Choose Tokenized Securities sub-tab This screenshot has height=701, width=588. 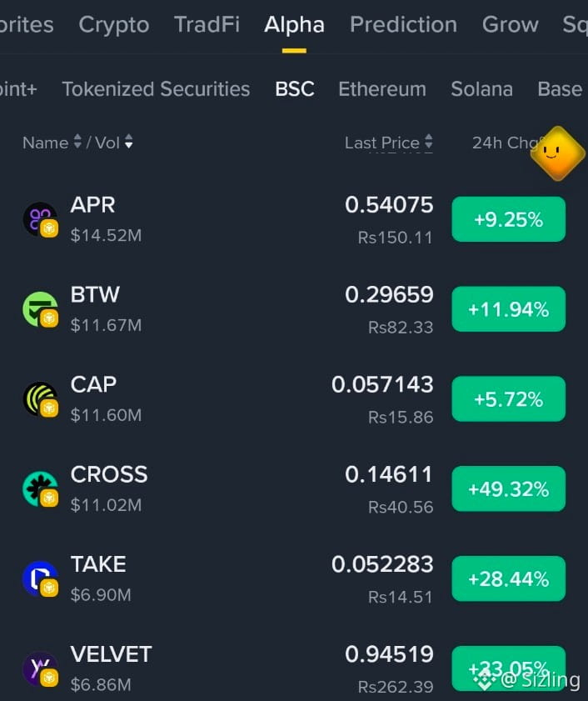(x=156, y=89)
